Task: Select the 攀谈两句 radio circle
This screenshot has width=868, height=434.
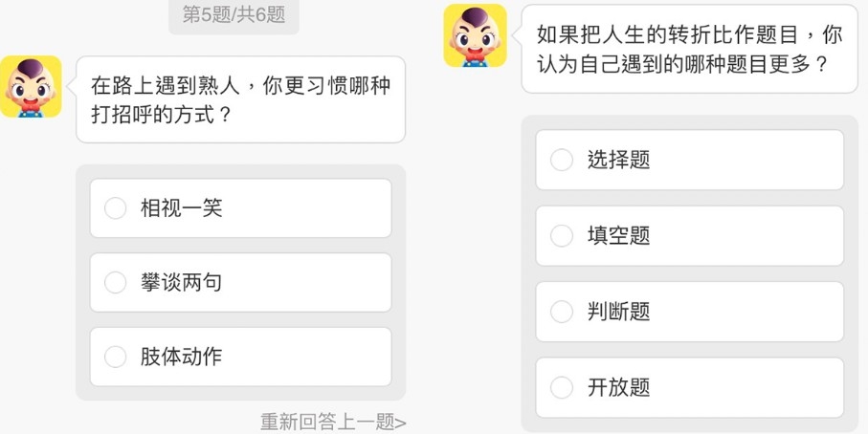Action: click(x=115, y=283)
